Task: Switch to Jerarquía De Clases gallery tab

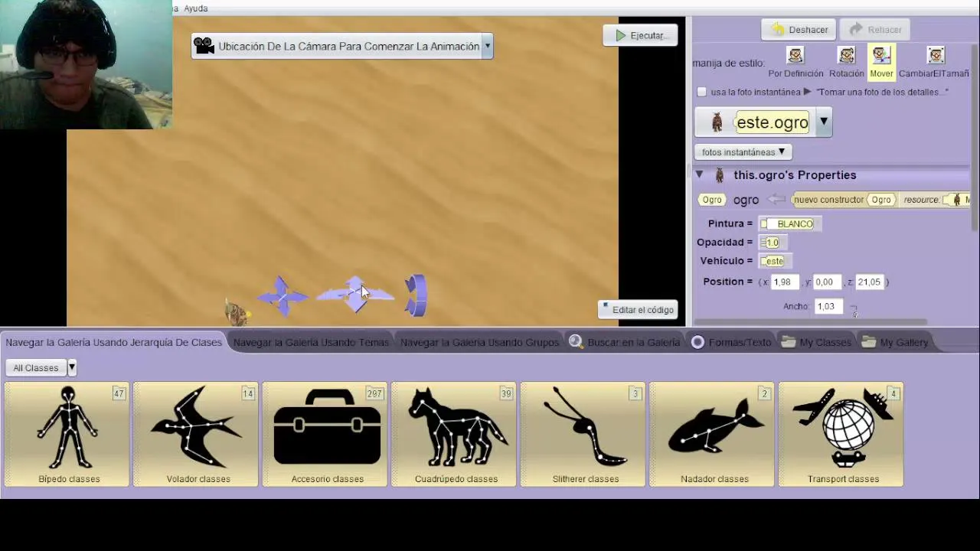Action: (x=113, y=342)
